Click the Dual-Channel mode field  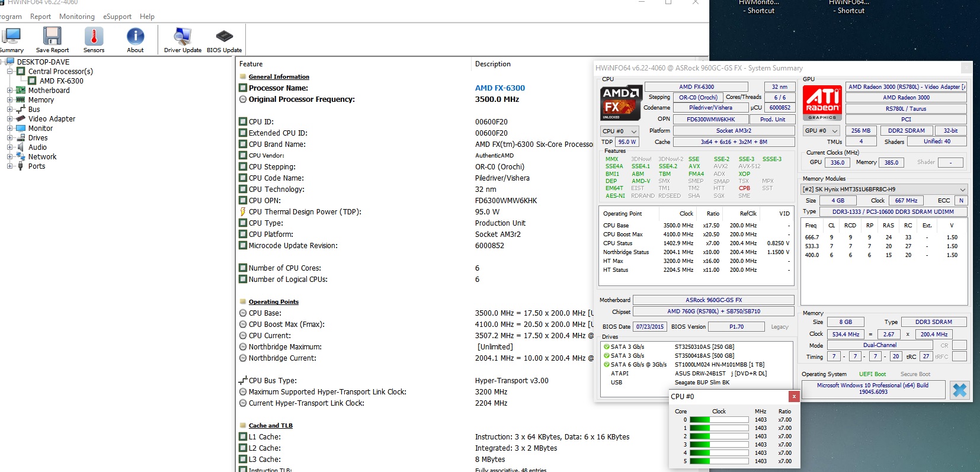point(880,345)
